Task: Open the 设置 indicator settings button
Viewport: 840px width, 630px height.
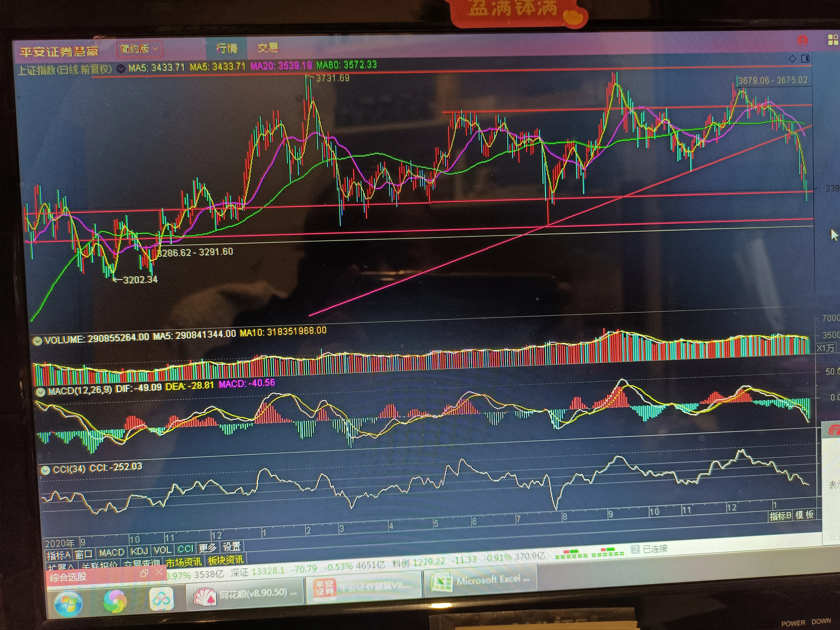Action: click(232, 547)
